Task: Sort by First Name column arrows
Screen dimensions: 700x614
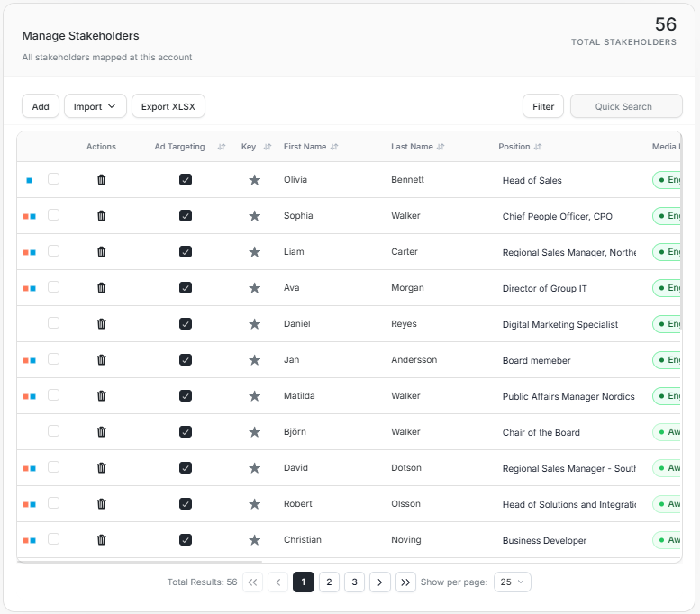Action: [334, 147]
